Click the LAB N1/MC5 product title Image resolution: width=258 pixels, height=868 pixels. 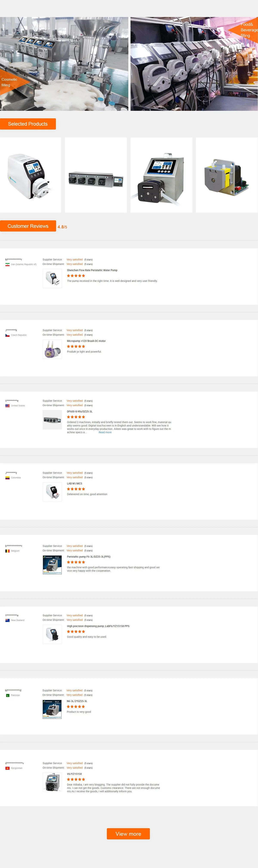click(x=74, y=483)
